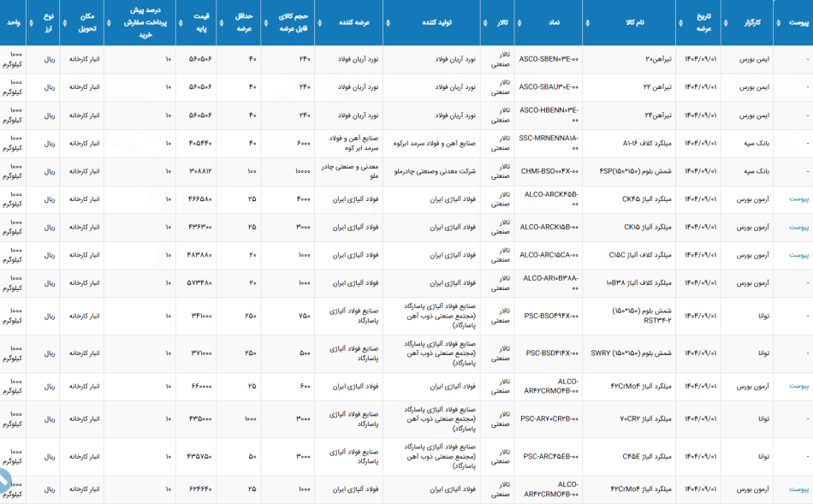Click the واحد column header

[x=14, y=23]
